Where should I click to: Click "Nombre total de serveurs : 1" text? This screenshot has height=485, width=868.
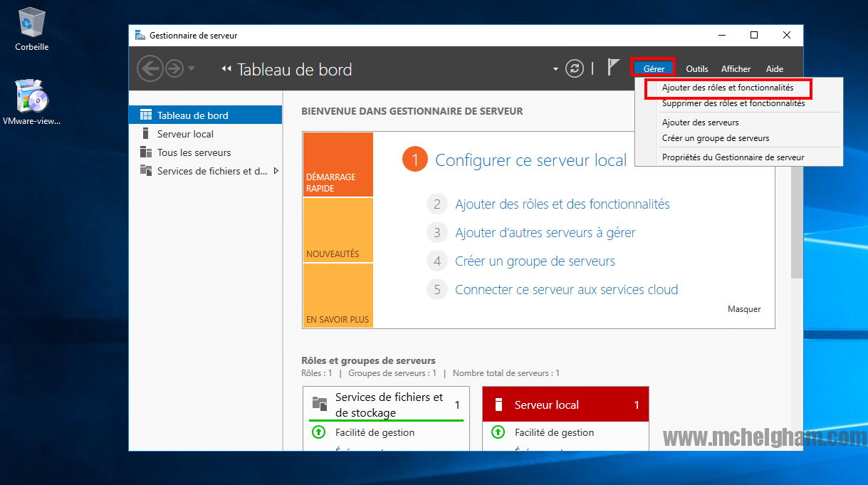[x=506, y=373]
